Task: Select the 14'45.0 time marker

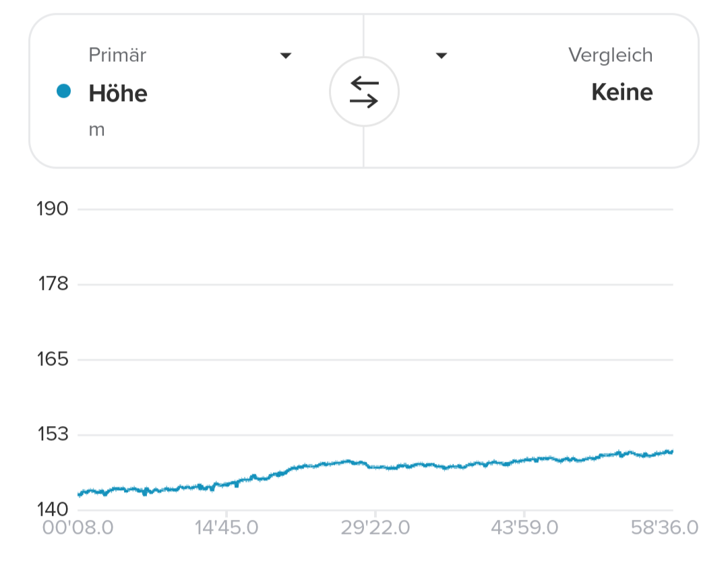Action: coord(226,527)
